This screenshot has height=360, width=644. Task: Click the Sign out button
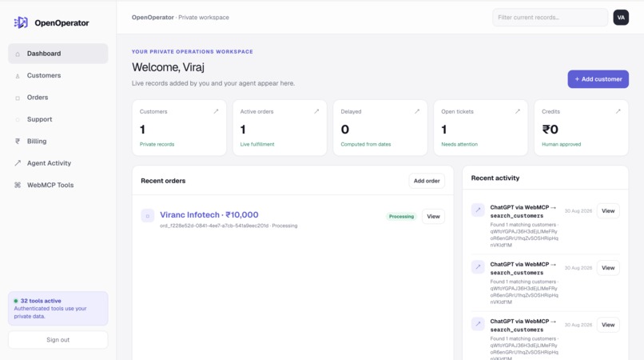[58, 340]
